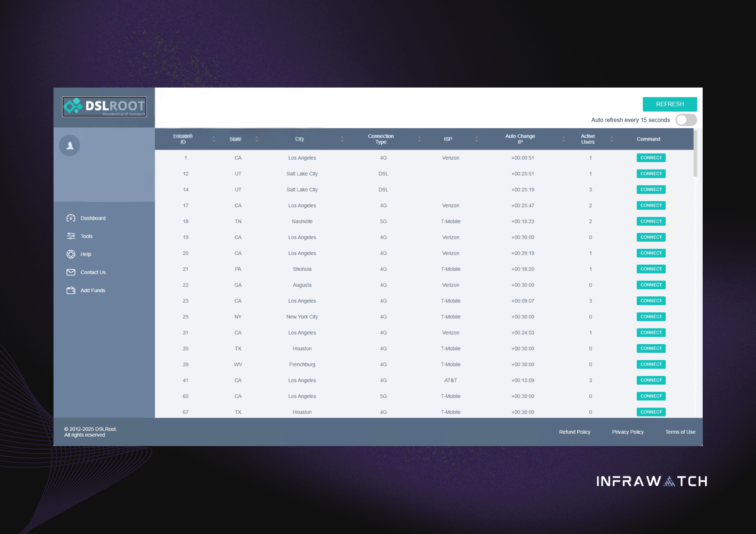
Task: Sort by State column arrows
Action: (x=257, y=139)
